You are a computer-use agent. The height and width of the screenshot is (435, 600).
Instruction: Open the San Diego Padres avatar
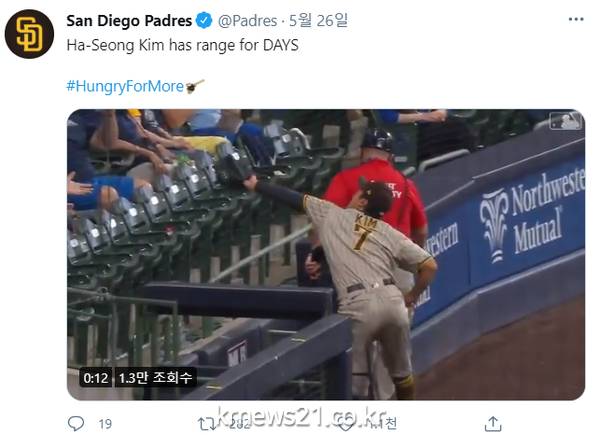click(x=29, y=34)
